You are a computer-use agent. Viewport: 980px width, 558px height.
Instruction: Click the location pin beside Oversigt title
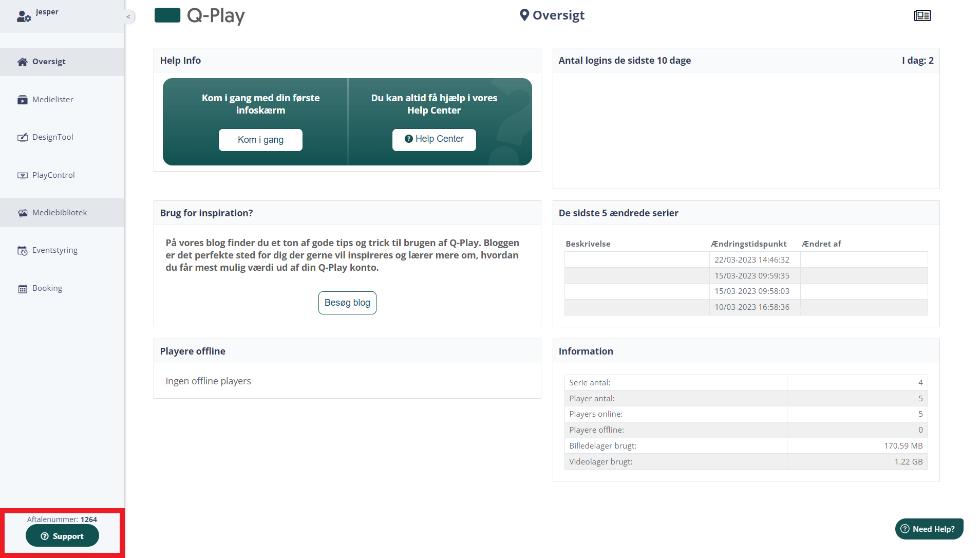coord(524,15)
